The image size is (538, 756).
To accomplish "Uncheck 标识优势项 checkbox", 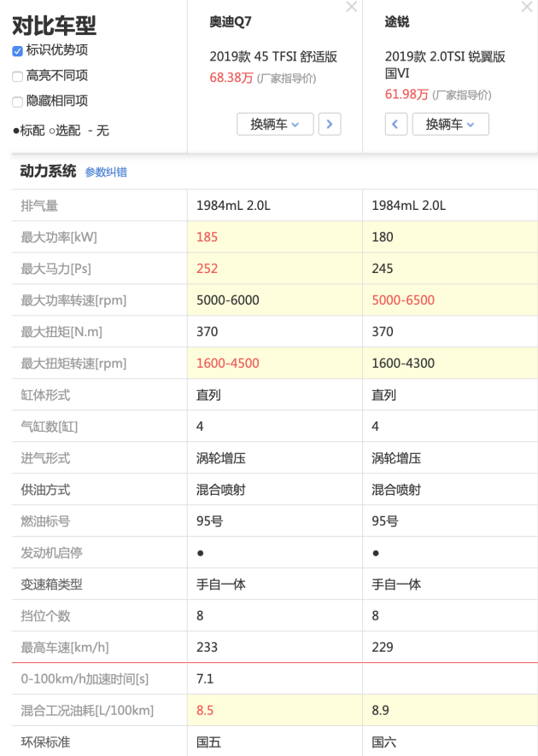I will coord(18,50).
